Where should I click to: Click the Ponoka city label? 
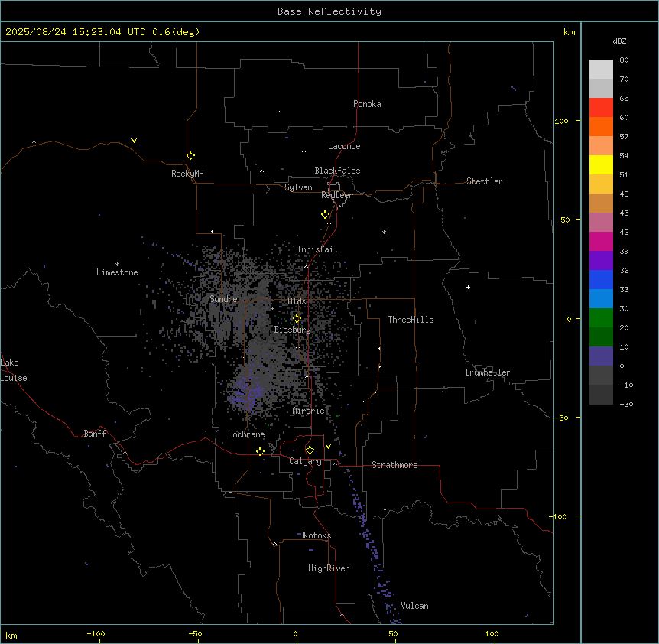(x=367, y=104)
